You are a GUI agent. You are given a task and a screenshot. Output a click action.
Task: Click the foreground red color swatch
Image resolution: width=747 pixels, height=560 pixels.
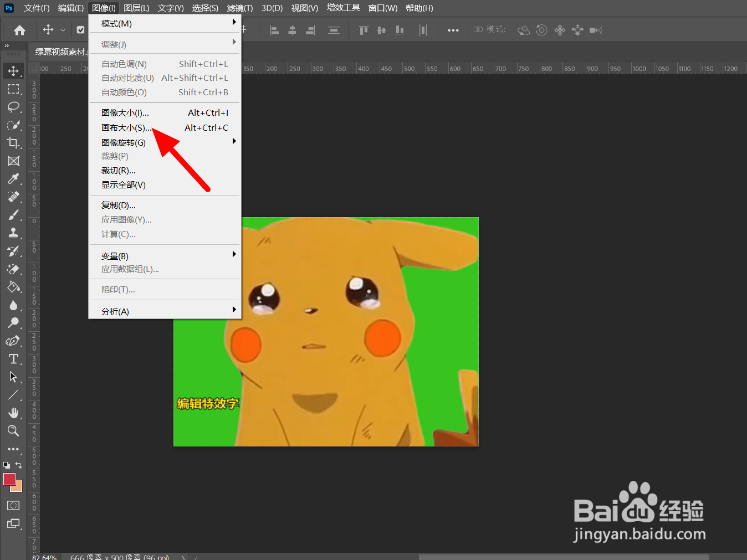pos(9,479)
